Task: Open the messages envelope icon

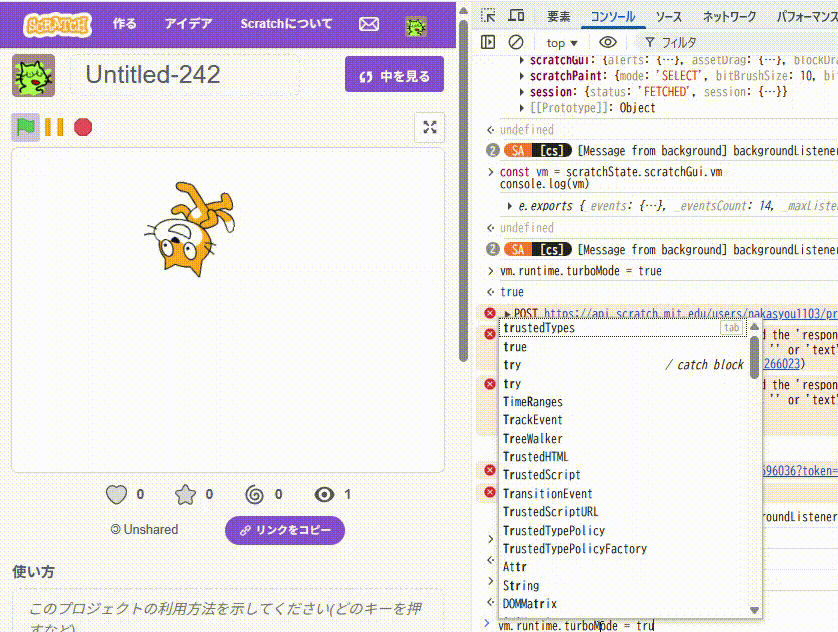Action: [369, 24]
